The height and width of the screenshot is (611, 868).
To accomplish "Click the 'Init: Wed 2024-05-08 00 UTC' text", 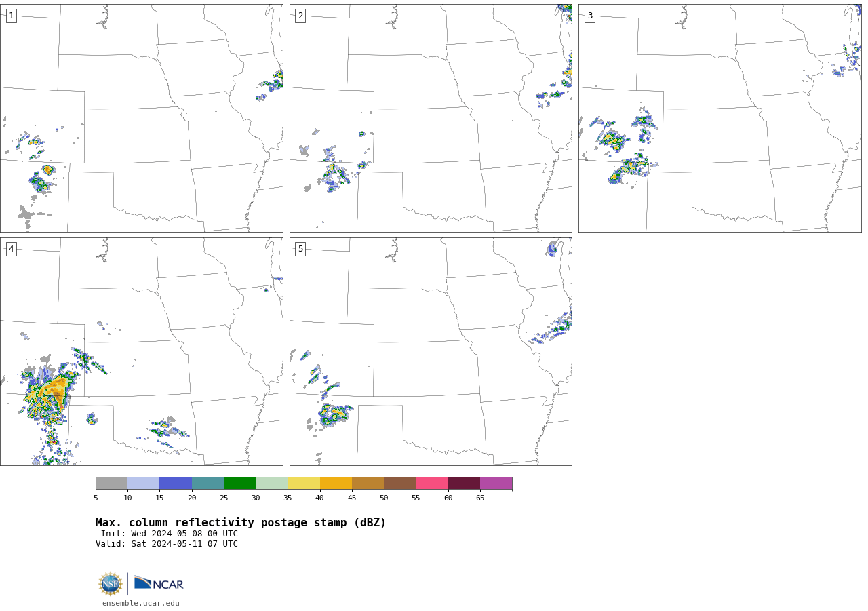I will (x=170, y=534).
